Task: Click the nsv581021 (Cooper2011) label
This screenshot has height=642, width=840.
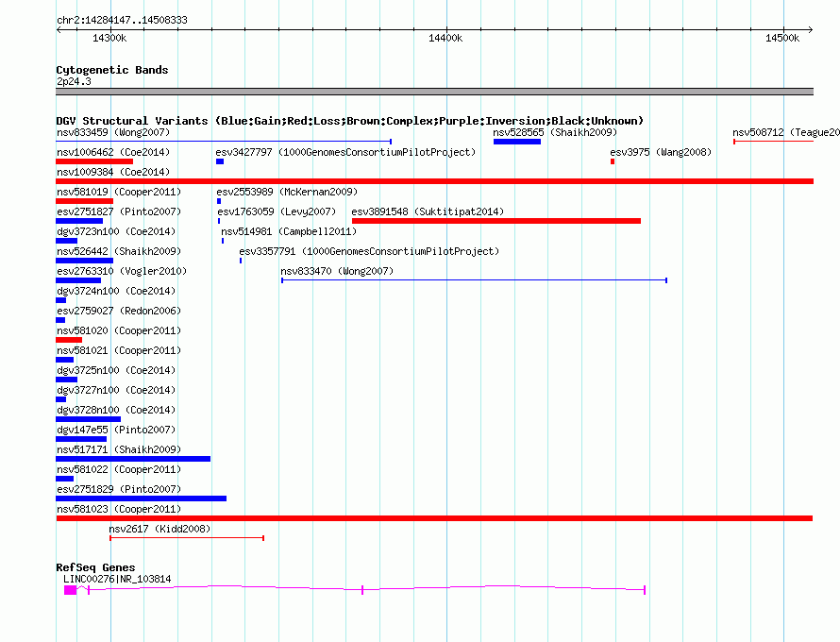Action: (x=119, y=350)
